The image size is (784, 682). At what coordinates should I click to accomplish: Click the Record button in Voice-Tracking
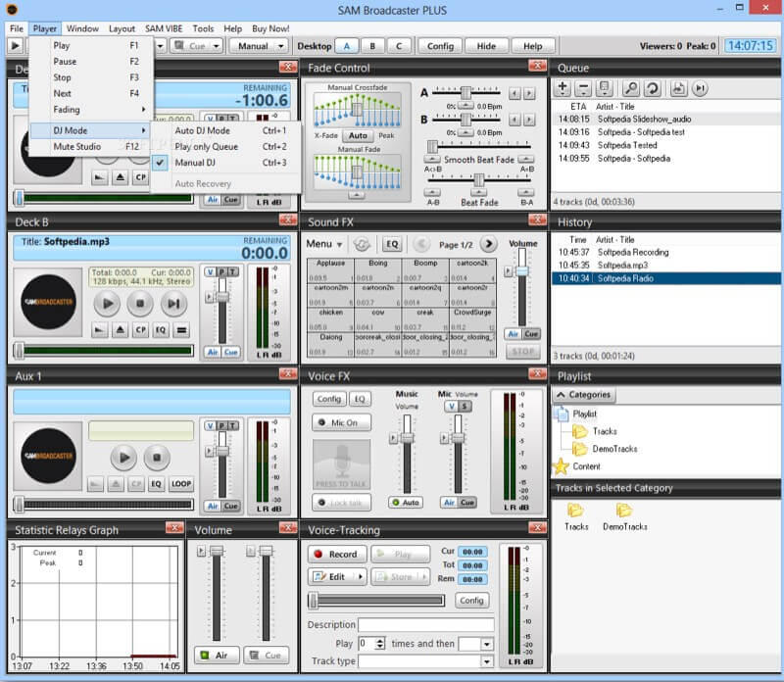click(x=337, y=554)
